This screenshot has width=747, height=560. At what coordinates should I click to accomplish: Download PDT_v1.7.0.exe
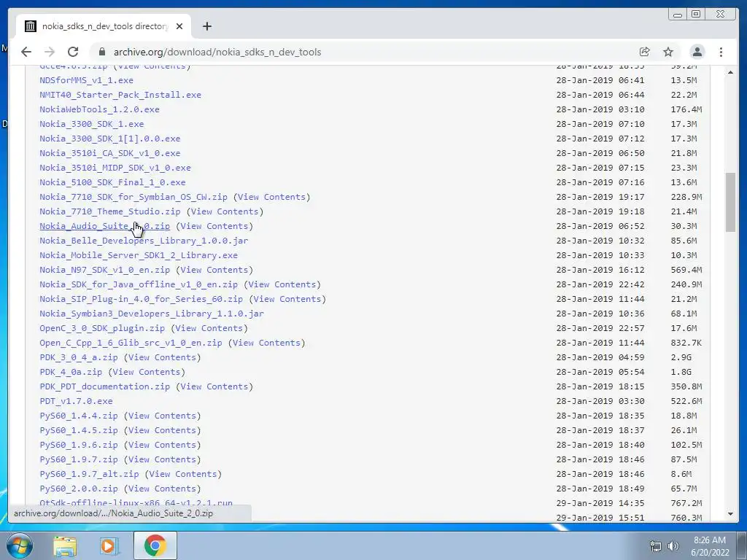pyautogui.click(x=76, y=401)
